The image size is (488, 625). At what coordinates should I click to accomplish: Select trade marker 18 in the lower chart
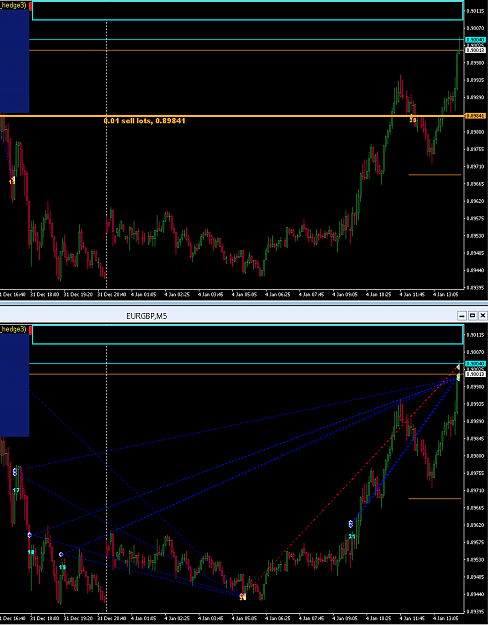[31, 552]
